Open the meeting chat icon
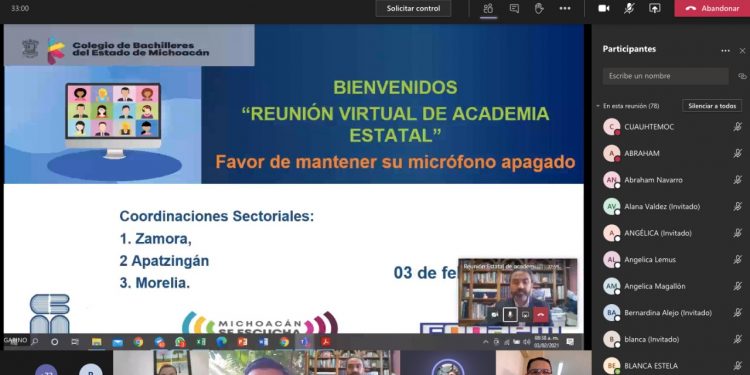Image resolution: width=750 pixels, height=375 pixels. 514,8
